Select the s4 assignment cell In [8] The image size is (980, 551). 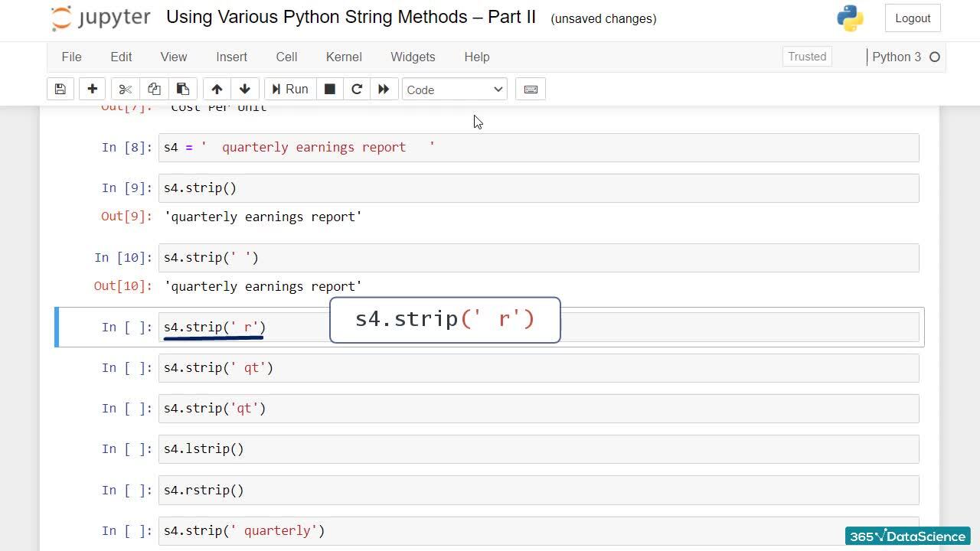tap(538, 148)
